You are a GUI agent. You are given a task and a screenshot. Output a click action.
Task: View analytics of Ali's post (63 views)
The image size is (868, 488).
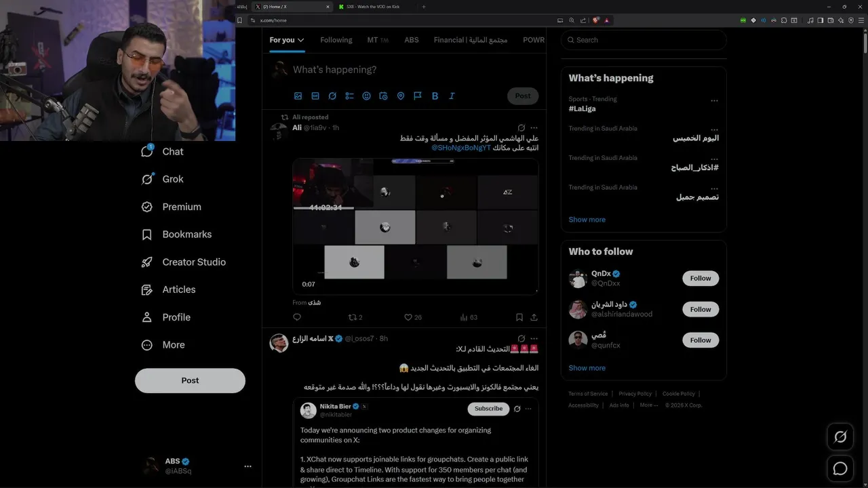click(469, 317)
